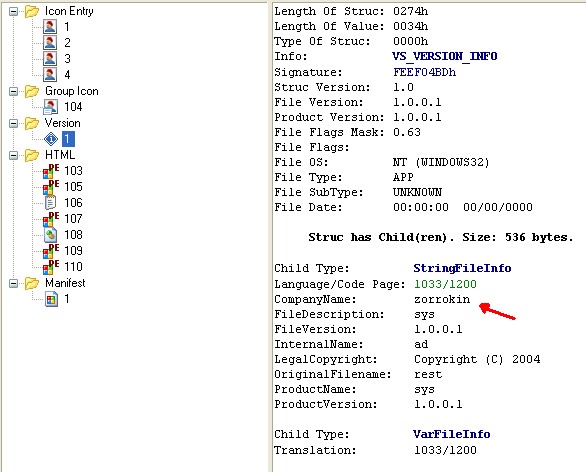
Task: Select the Manifest entry 1 icon
Action: pyautogui.click(x=51, y=299)
